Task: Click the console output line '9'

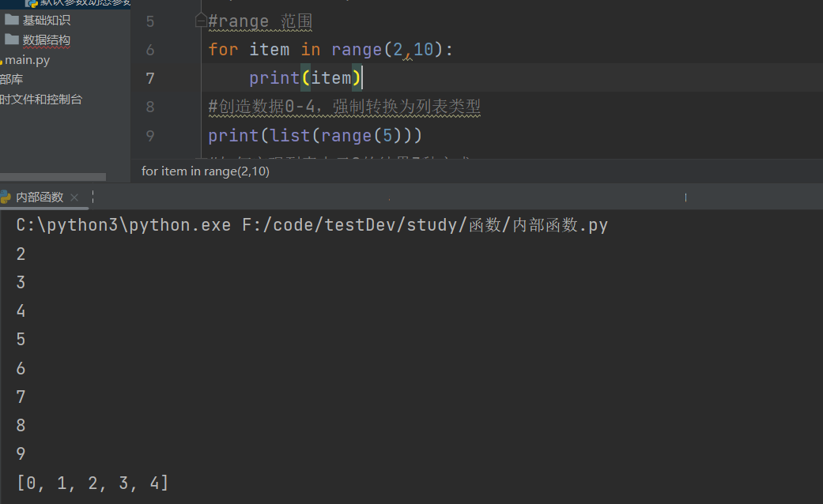Action: (x=21, y=453)
